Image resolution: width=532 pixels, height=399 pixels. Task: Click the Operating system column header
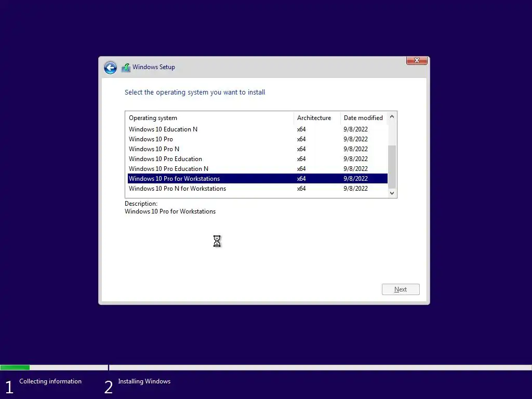(210, 118)
